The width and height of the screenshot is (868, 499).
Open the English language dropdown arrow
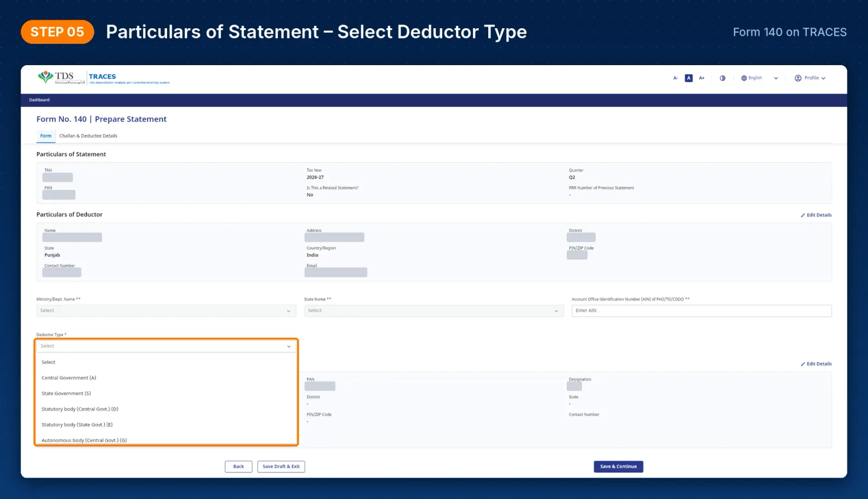coord(776,78)
